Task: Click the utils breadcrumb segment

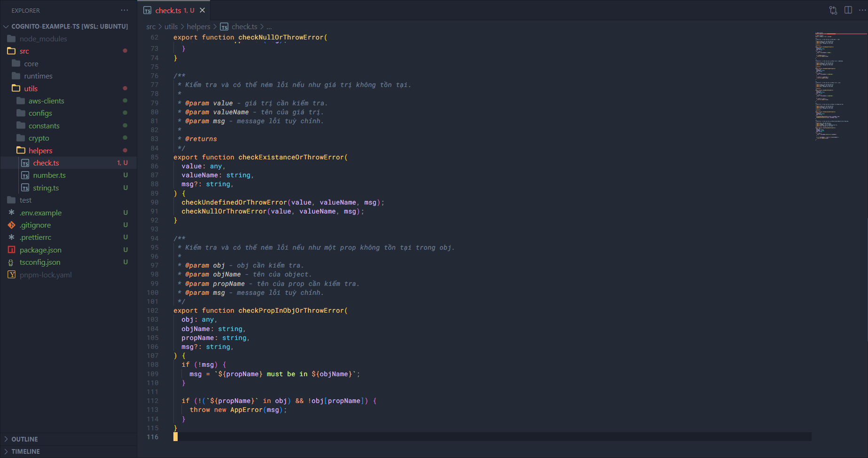Action: pyautogui.click(x=171, y=27)
